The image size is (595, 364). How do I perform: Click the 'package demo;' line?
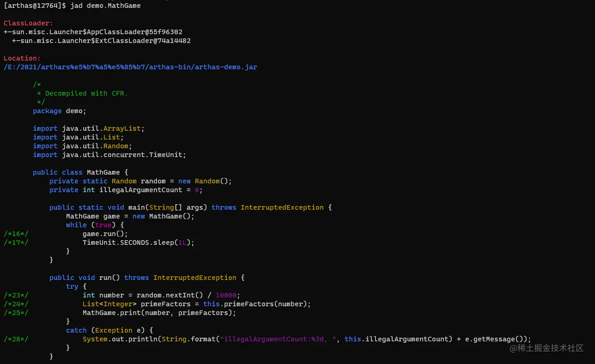pos(60,111)
